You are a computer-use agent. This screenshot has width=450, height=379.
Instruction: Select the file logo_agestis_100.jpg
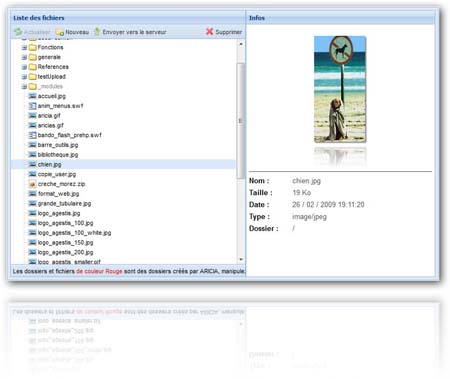(x=65, y=223)
